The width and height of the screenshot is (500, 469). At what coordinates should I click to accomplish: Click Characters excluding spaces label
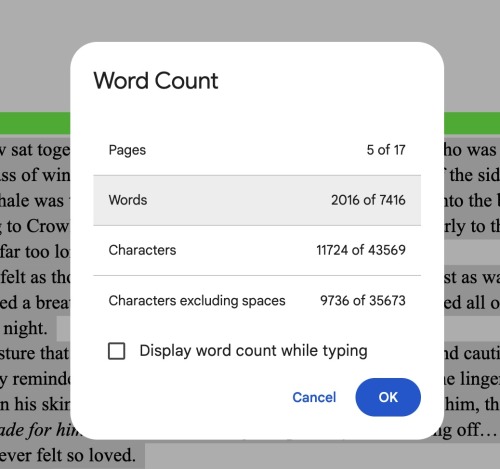click(x=197, y=301)
